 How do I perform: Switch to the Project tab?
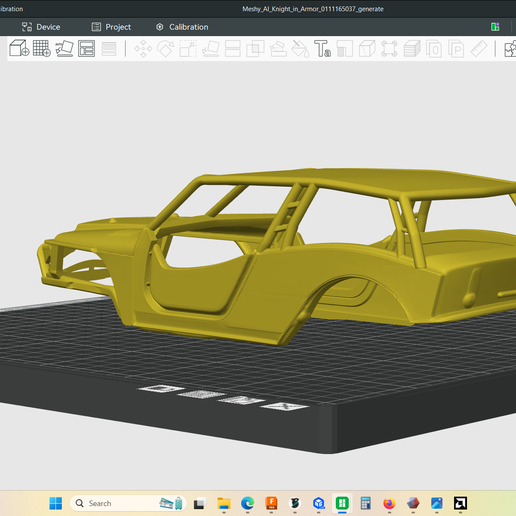point(111,27)
